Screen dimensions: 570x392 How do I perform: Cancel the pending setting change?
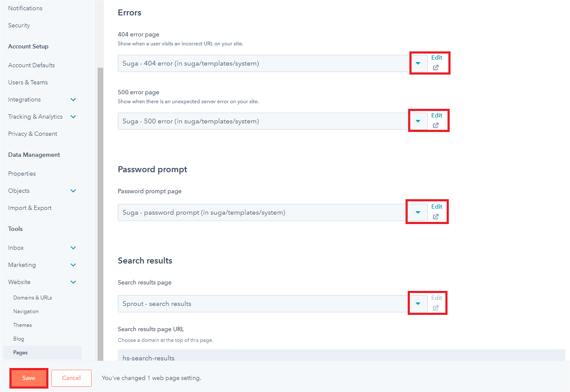coord(71,378)
